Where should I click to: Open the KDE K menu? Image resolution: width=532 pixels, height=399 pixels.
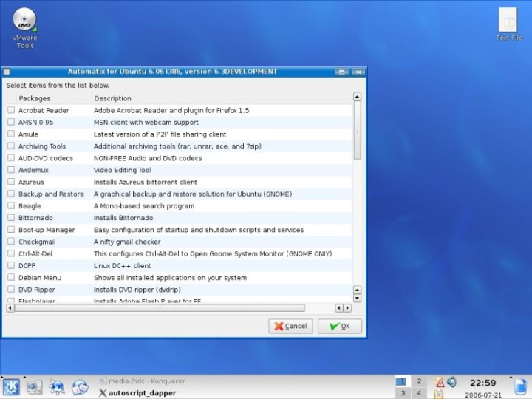click(x=11, y=387)
